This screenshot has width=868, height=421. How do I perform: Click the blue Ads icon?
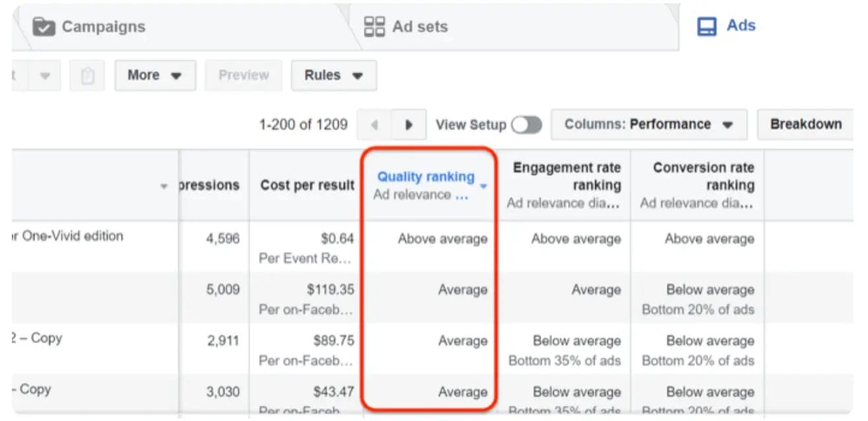pyautogui.click(x=707, y=24)
